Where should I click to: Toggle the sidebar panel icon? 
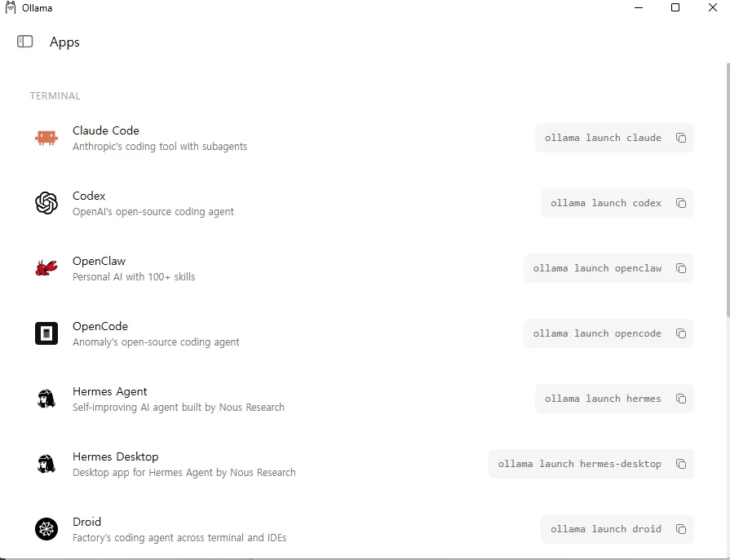click(x=25, y=42)
